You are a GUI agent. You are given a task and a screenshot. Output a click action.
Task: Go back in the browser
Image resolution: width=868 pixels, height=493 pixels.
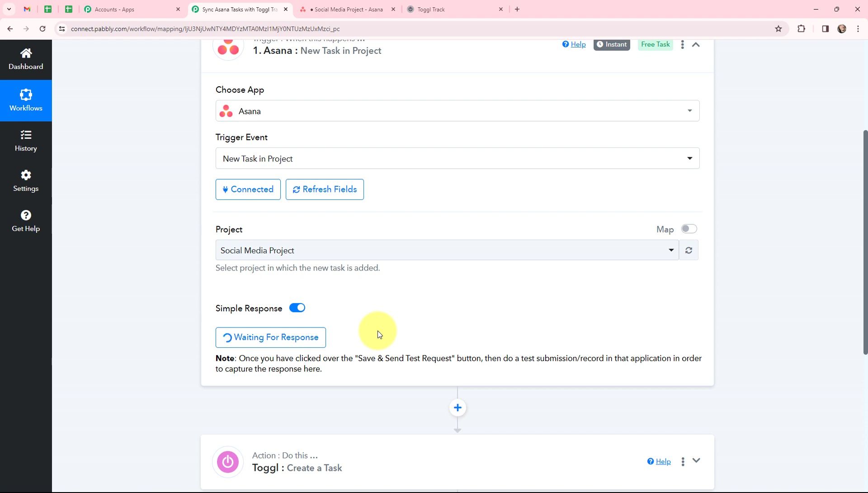pyautogui.click(x=10, y=29)
